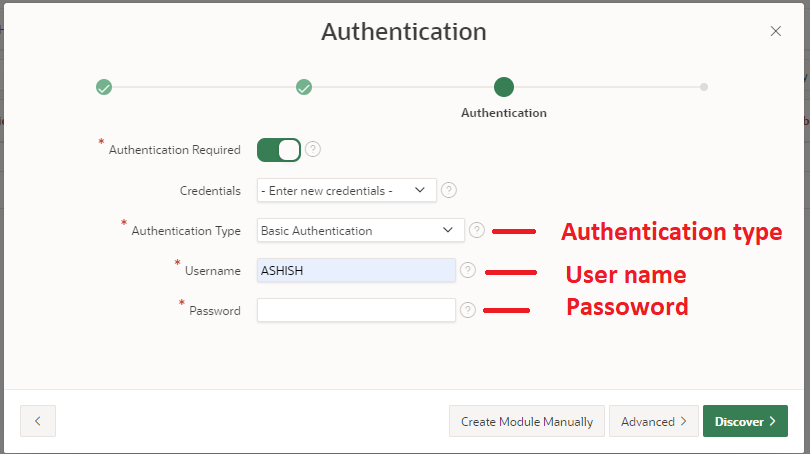Show help for the Username field
Viewport: 810px width, 454px height.
point(467,270)
